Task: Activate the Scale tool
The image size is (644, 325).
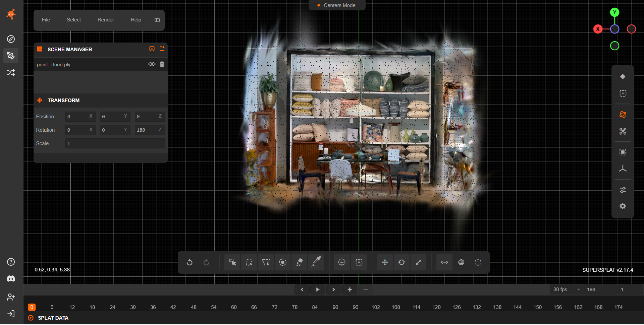Action: [419, 262]
